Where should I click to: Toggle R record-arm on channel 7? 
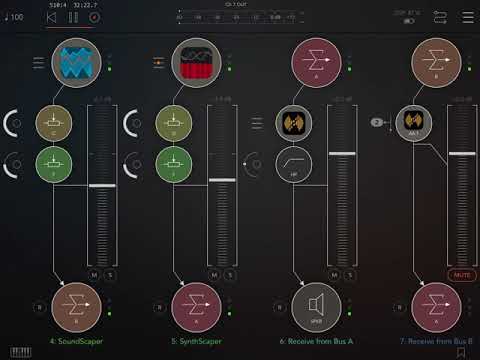399,307
